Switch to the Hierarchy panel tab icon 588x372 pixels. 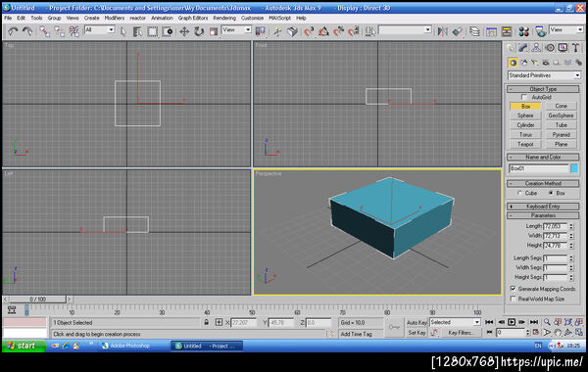(x=536, y=48)
